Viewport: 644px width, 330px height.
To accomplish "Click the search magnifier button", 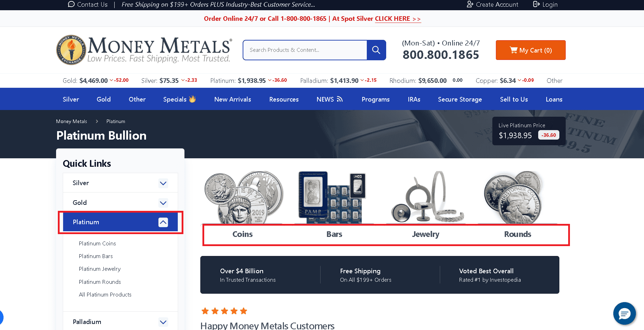I will [x=376, y=50].
